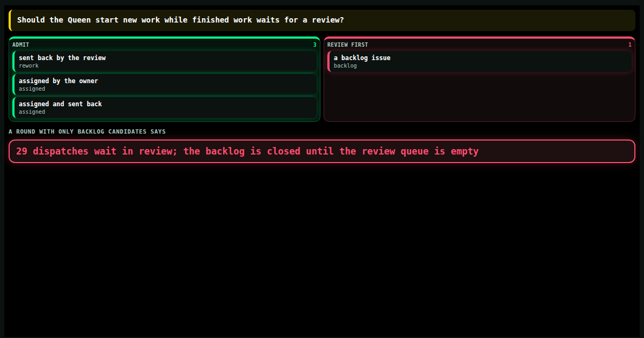Click the question about the Queen starting new work

[x=322, y=20]
